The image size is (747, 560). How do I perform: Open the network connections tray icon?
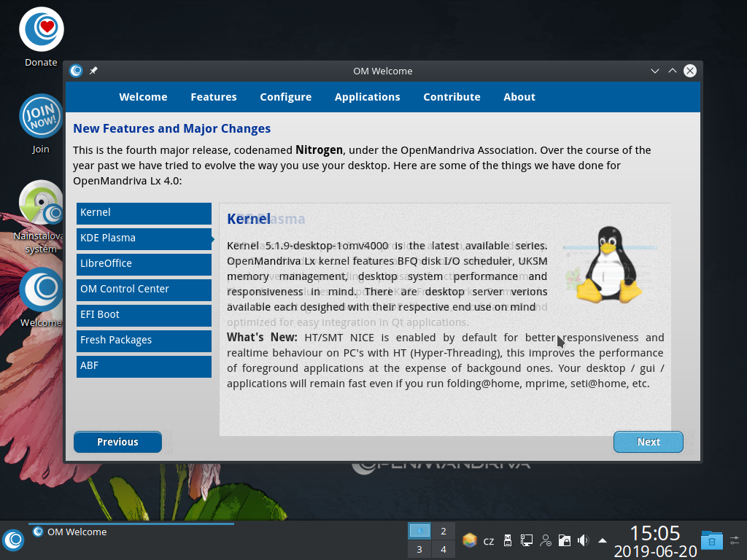[527, 540]
